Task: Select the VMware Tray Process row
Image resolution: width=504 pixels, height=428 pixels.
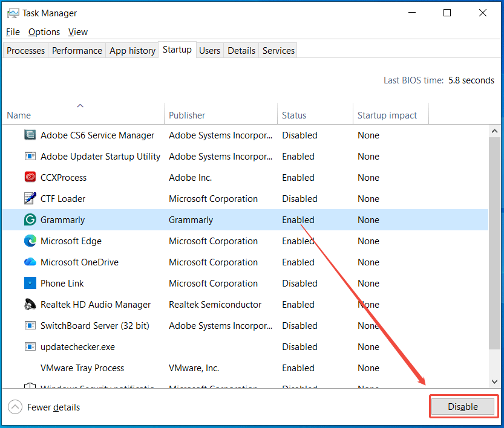Action: pyautogui.click(x=82, y=368)
